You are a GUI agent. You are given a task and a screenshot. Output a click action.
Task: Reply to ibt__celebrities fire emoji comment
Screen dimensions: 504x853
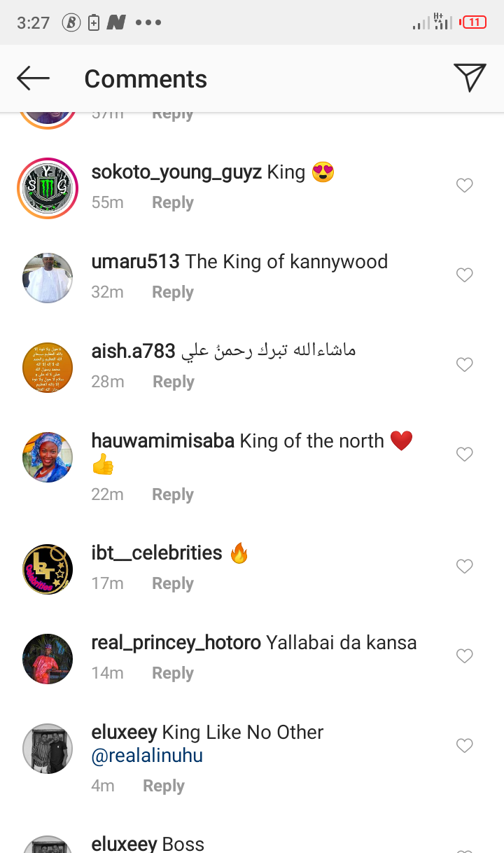173,583
